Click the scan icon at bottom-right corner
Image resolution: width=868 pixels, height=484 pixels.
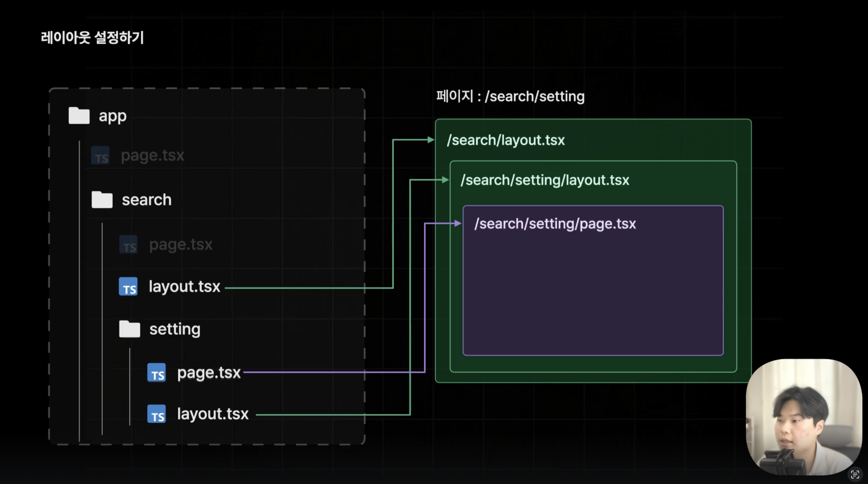pos(855,475)
